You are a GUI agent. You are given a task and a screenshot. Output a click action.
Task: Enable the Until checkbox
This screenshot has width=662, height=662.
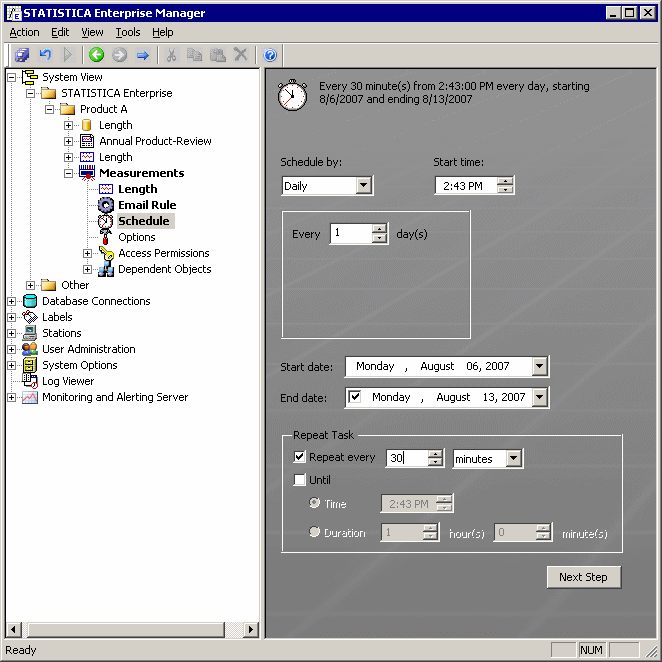(299, 480)
